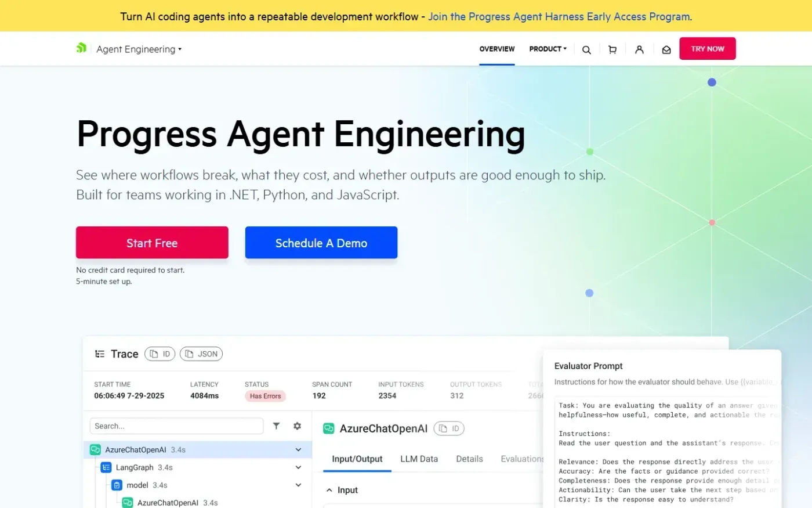The height and width of the screenshot is (508, 812).
Task: Select the LangGraph 3.4s tree row
Action: (x=198, y=467)
